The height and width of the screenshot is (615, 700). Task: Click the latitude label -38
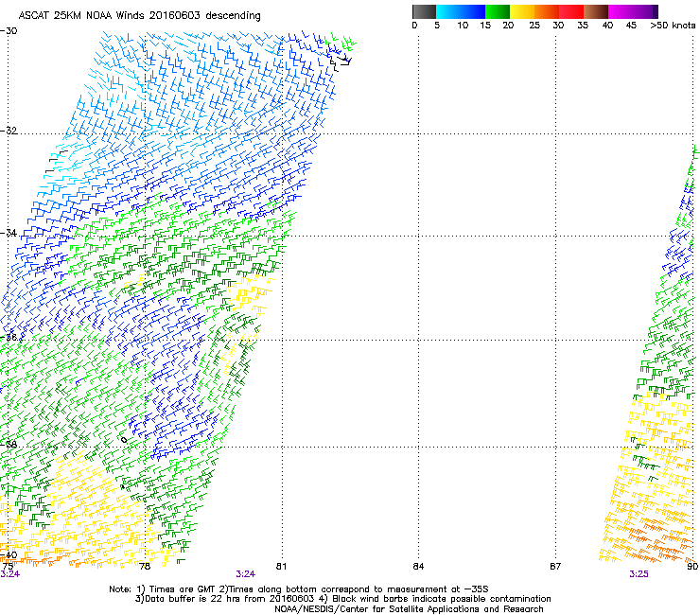(x=9, y=445)
